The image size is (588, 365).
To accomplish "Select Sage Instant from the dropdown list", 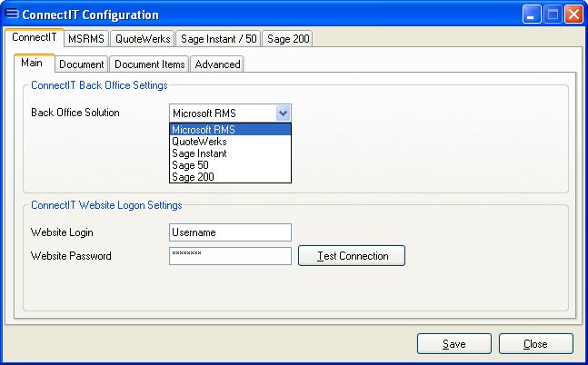I will tap(230, 153).
